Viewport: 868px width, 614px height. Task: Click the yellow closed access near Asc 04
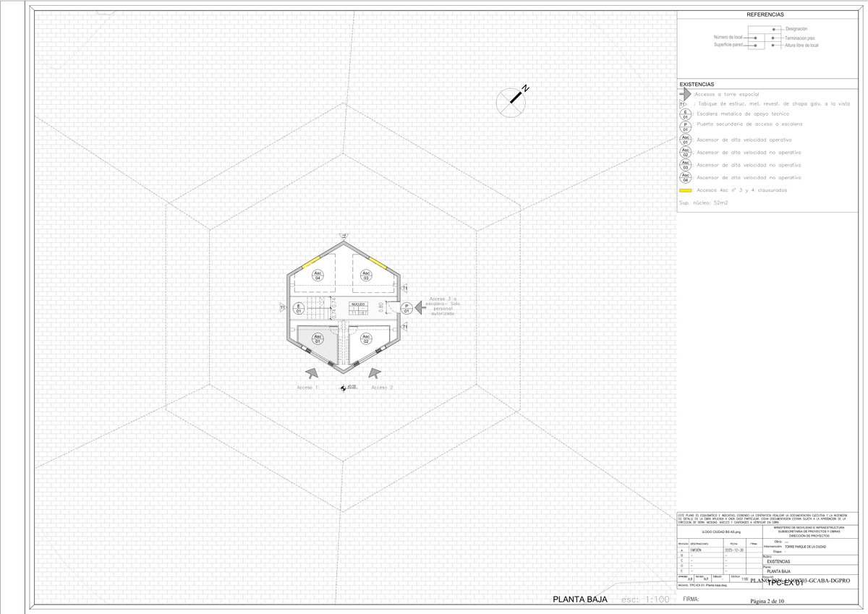(311, 262)
